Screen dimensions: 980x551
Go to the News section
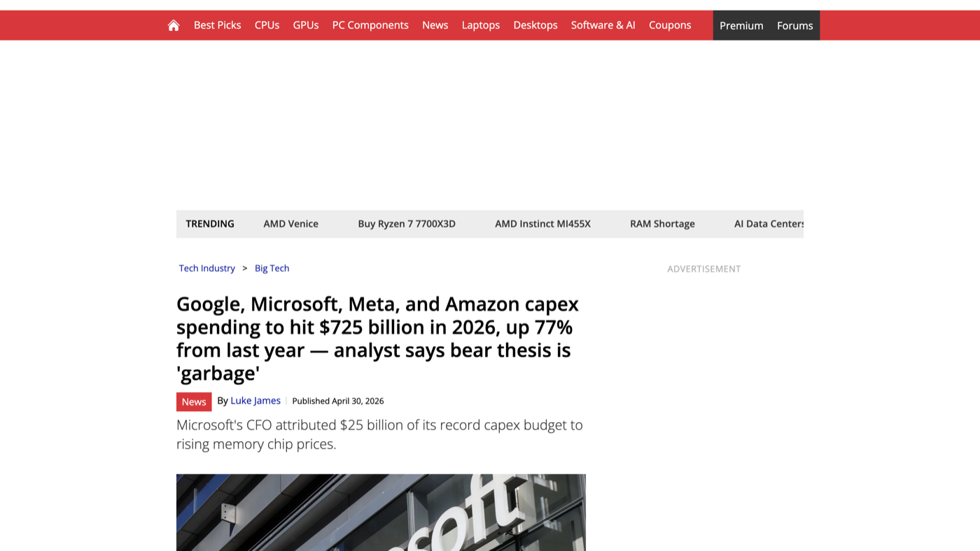click(x=435, y=25)
